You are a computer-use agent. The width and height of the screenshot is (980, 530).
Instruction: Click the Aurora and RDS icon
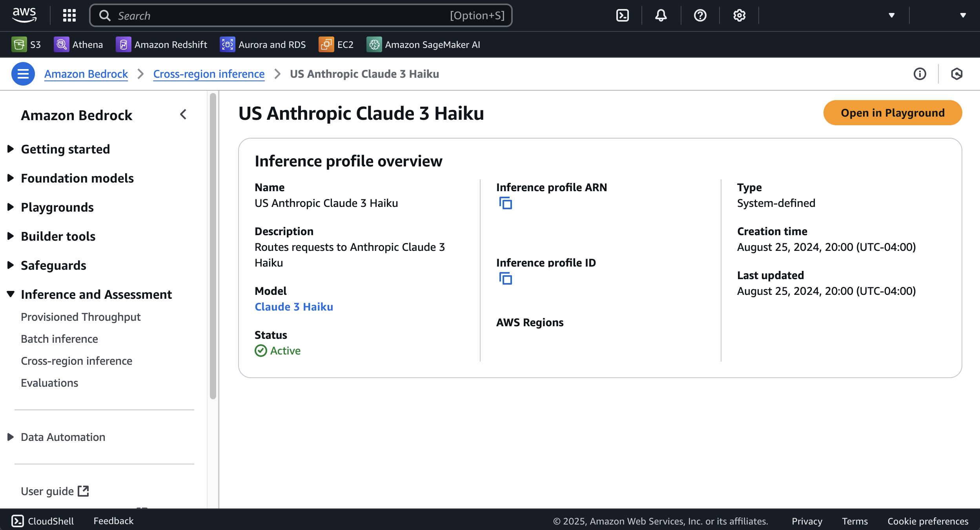coord(227,44)
